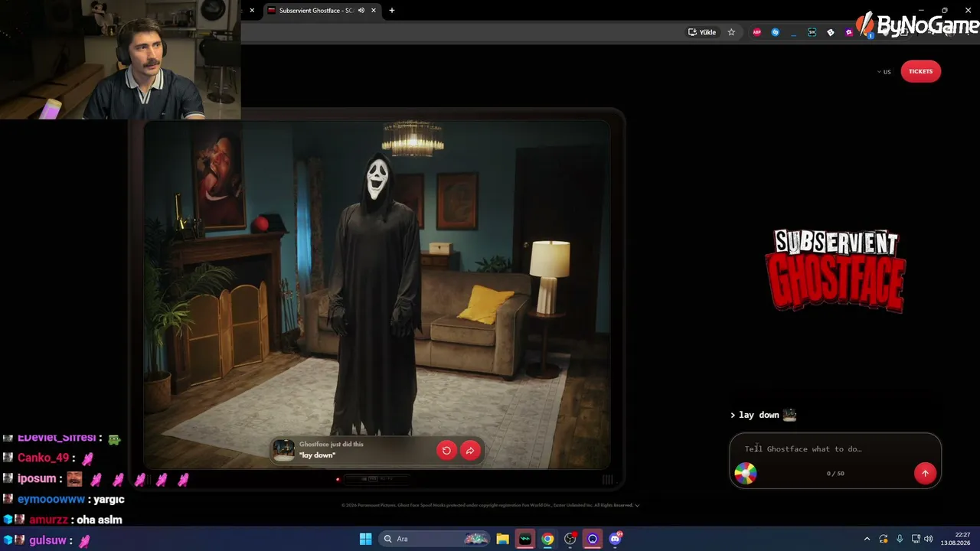
Task: Click username Canko_49 in chat
Action: (43, 458)
